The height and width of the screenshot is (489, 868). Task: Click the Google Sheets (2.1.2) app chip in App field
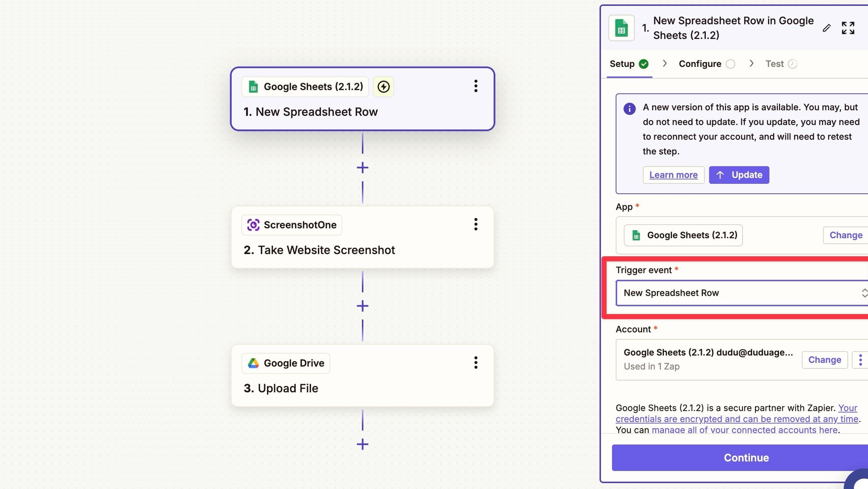(683, 235)
